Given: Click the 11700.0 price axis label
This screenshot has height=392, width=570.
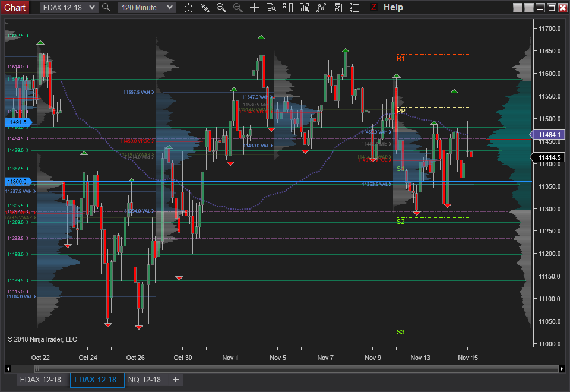Looking at the screenshot, I should click(x=550, y=29).
